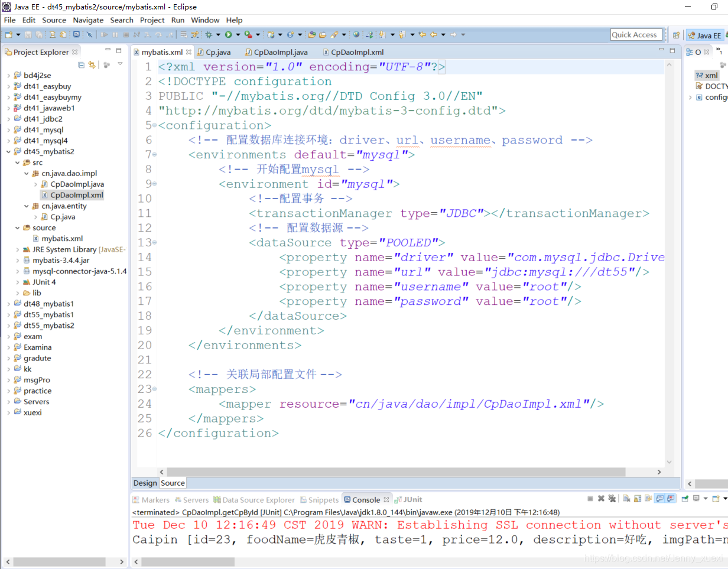This screenshot has height=569, width=728.
Task: Select CpDaoImpl.xml in Project Explorer tree
Action: click(x=71, y=195)
